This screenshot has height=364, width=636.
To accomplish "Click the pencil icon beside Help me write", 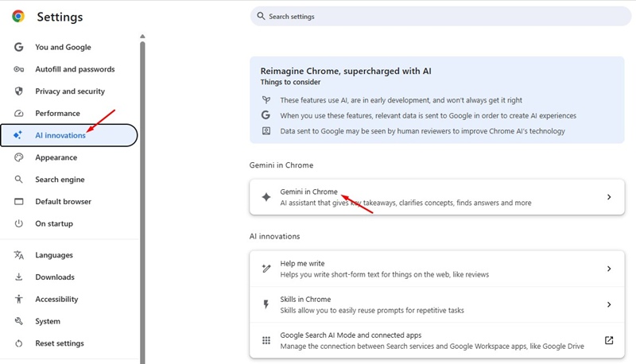I will (266, 269).
